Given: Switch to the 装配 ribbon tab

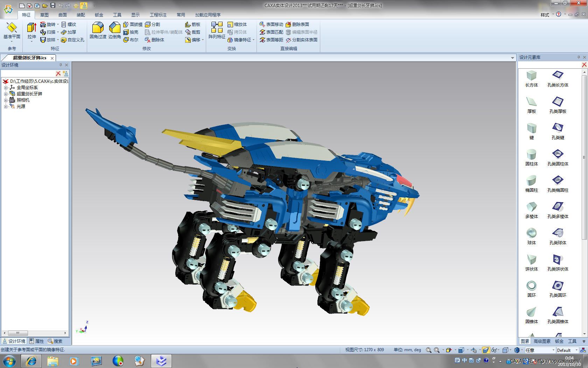Looking at the screenshot, I should [x=81, y=15].
